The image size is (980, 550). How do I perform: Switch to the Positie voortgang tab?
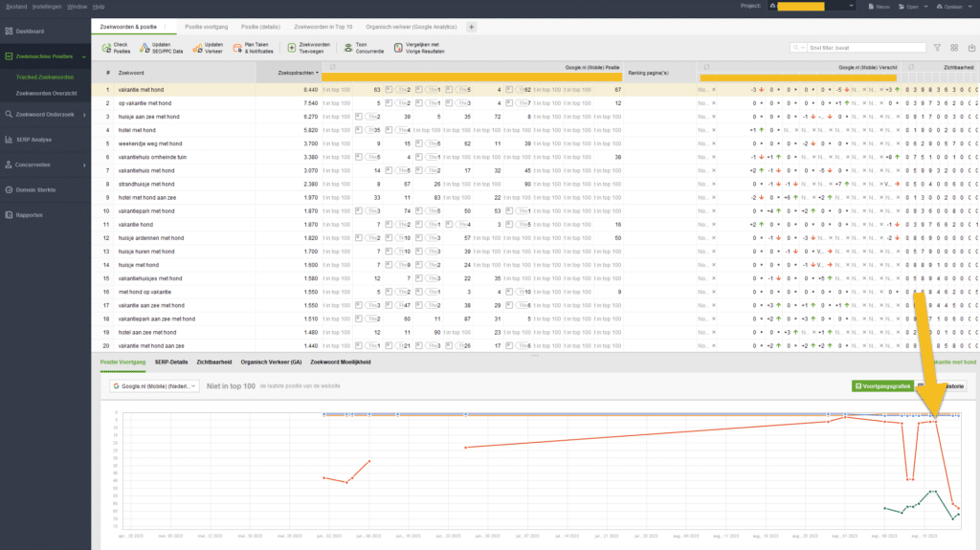pos(207,27)
